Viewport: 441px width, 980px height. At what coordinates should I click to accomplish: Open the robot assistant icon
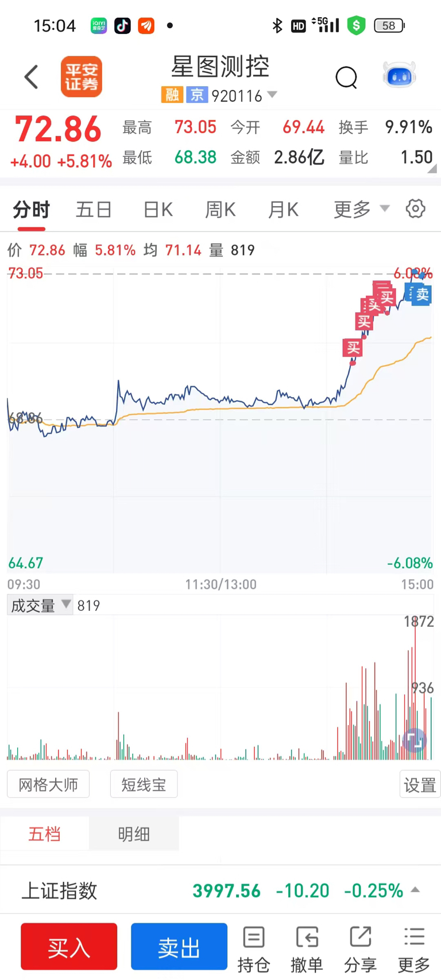point(399,76)
